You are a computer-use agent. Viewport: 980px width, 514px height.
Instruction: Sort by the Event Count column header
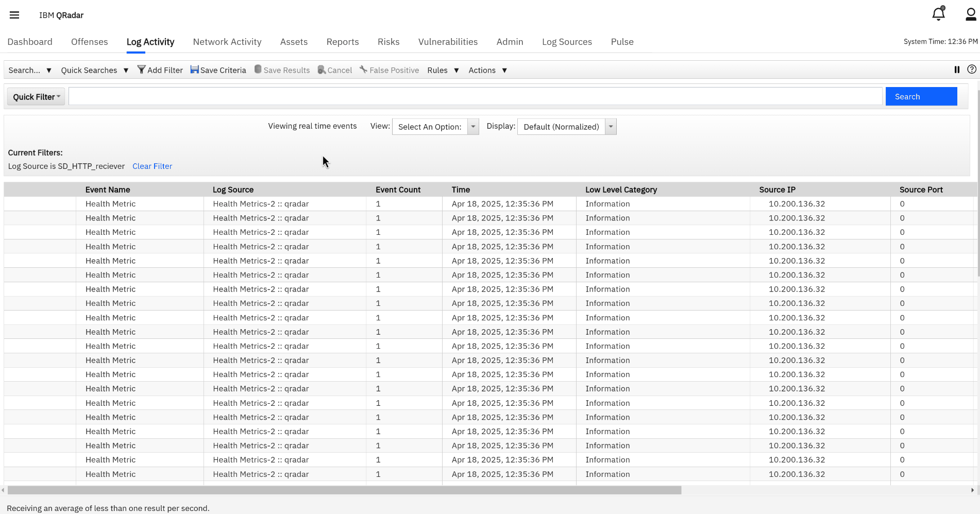pos(398,190)
